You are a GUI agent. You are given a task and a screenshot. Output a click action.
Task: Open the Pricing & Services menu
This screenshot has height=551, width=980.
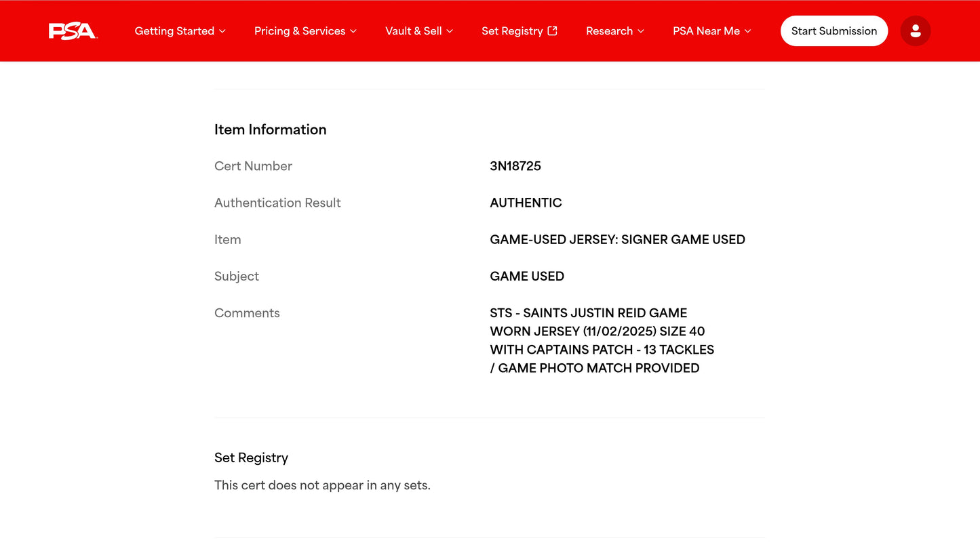pyautogui.click(x=306, y=31)
